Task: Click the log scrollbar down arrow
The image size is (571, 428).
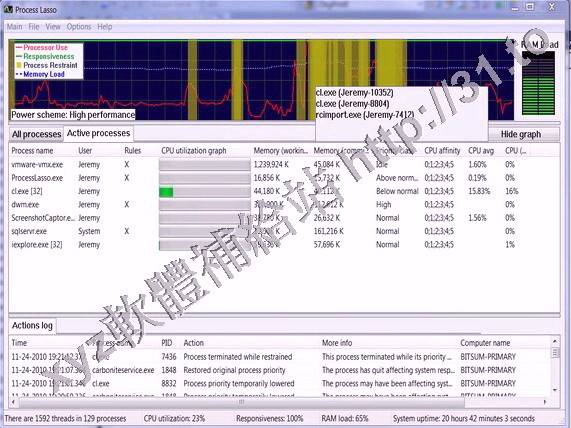Action: pyautogui.click(x=555, y=390)
